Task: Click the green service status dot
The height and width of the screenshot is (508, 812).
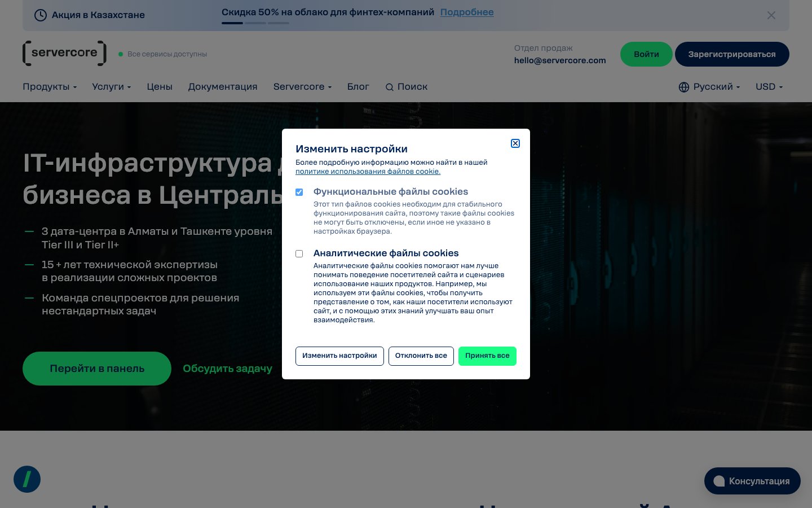Action: pyautogui.click(x=121, y=54)
